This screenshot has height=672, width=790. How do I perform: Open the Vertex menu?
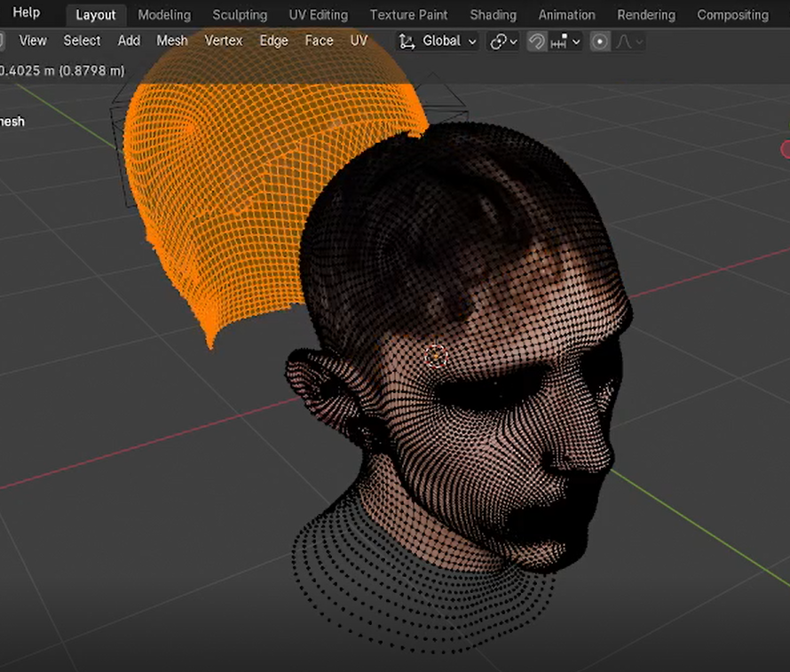tap(223, 41)
